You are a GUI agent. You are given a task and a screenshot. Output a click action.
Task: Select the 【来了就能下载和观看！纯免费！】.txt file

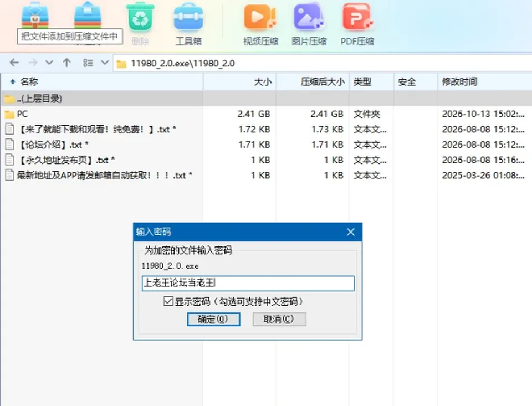coord(266,129)
